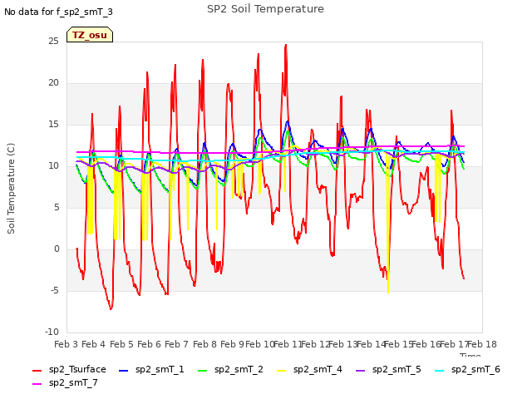Click the highest red peak near Feb 11

(286, 45)
